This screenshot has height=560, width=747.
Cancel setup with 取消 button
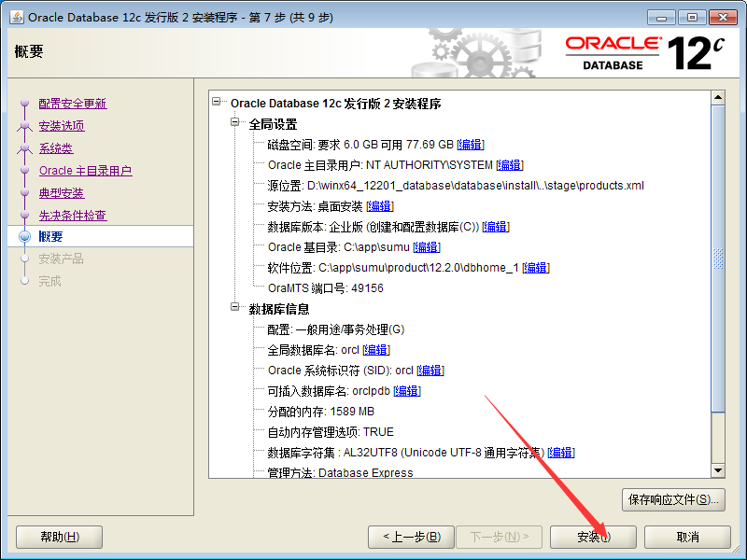(687, 538)
